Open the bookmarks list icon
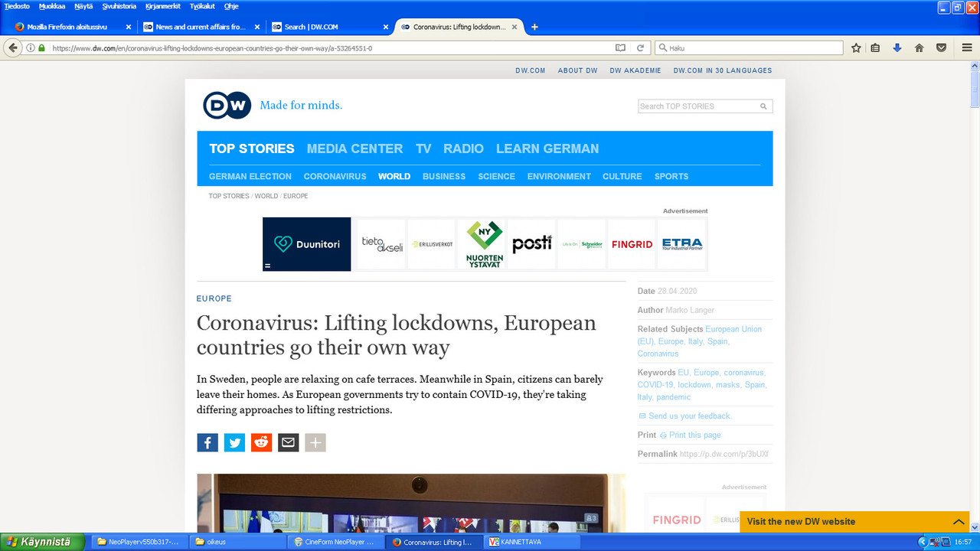 (875, 47)
